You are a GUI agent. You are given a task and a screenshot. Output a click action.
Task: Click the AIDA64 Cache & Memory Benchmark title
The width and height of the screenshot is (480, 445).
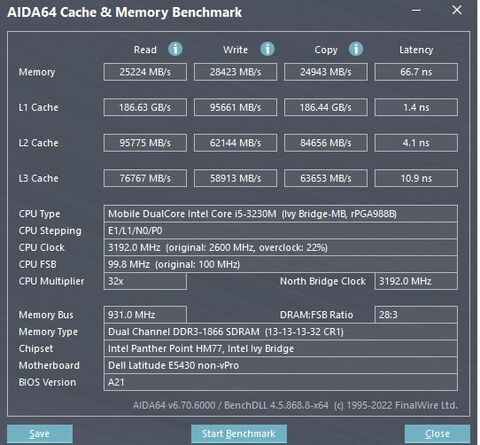pos(125,12)
